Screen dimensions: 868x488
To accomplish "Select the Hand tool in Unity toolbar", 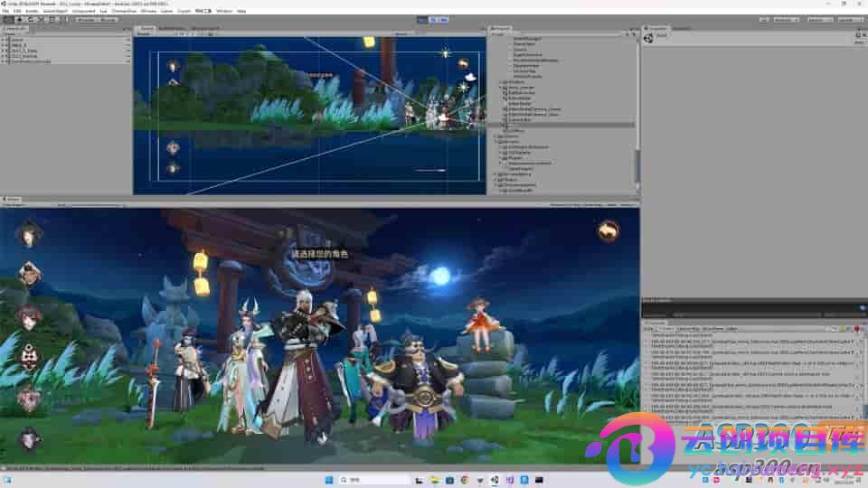I will tap(6, 19).
